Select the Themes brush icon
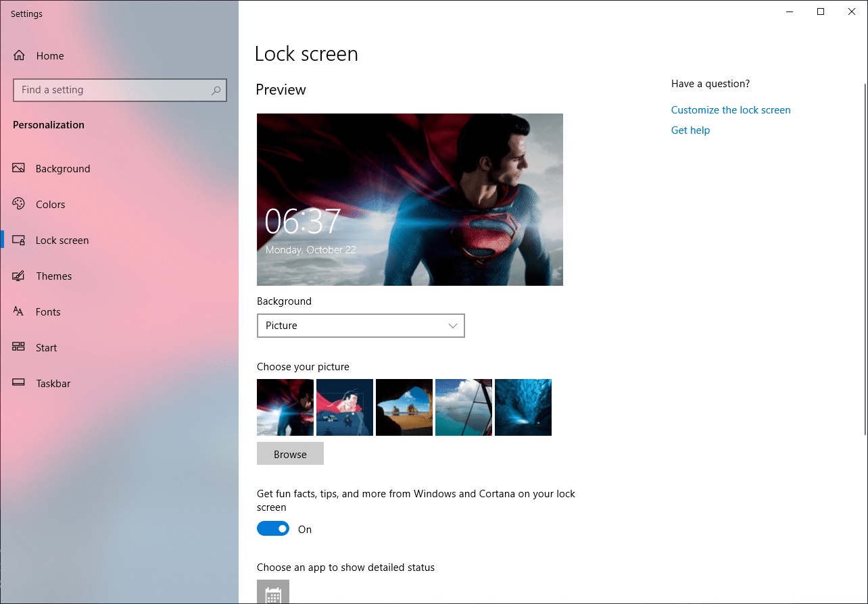The height and width of the screenshot is (604, 868). (x=19, y=276)
